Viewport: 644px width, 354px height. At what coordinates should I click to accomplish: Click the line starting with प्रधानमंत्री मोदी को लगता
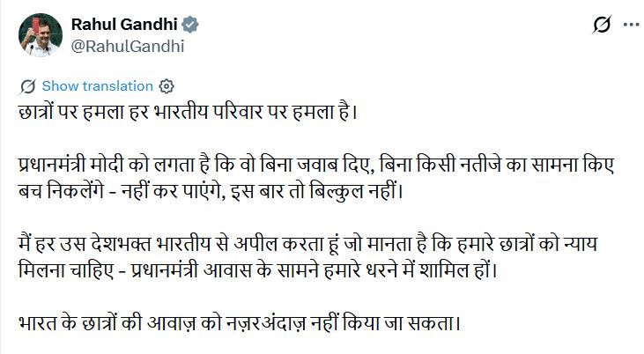coord(316,165)
